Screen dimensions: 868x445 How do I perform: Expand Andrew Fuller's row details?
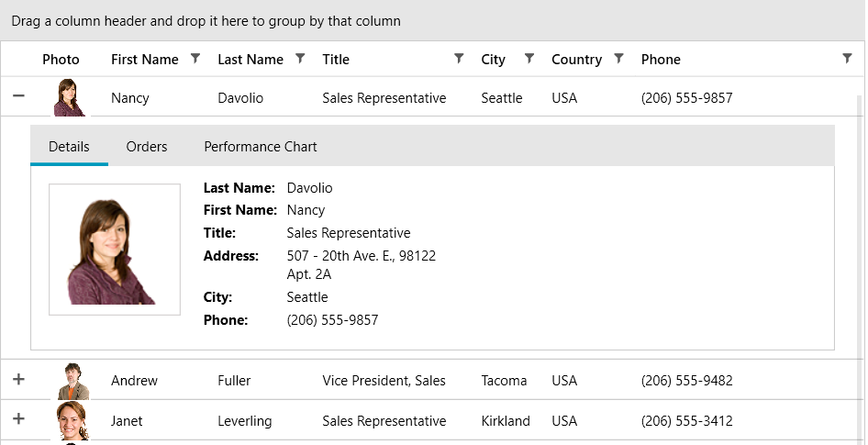(x=18, y=379)
